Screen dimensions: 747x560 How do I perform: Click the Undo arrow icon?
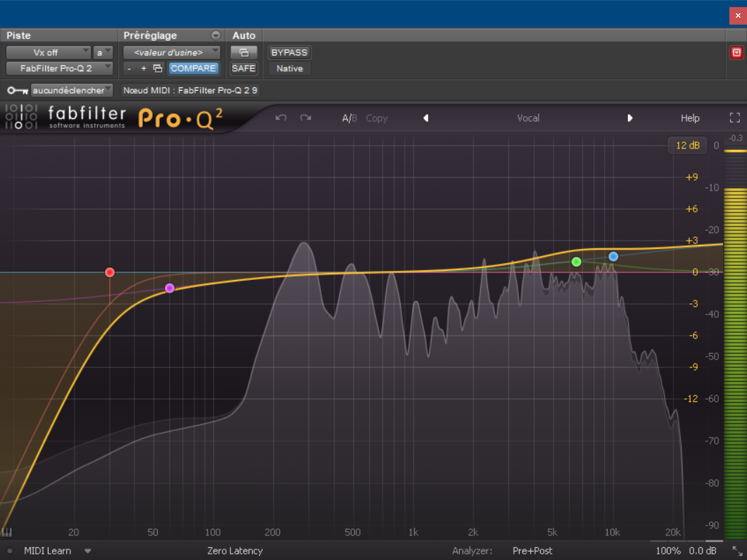coord(281,117)
